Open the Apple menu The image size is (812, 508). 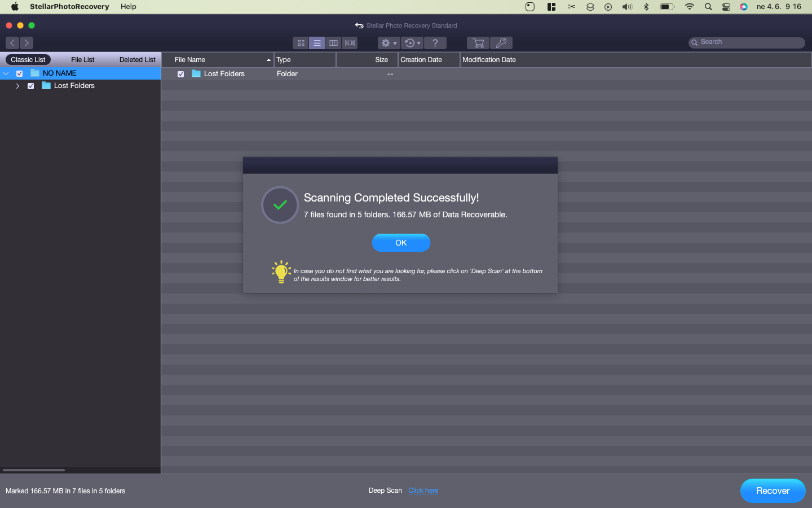click(15, 7)
